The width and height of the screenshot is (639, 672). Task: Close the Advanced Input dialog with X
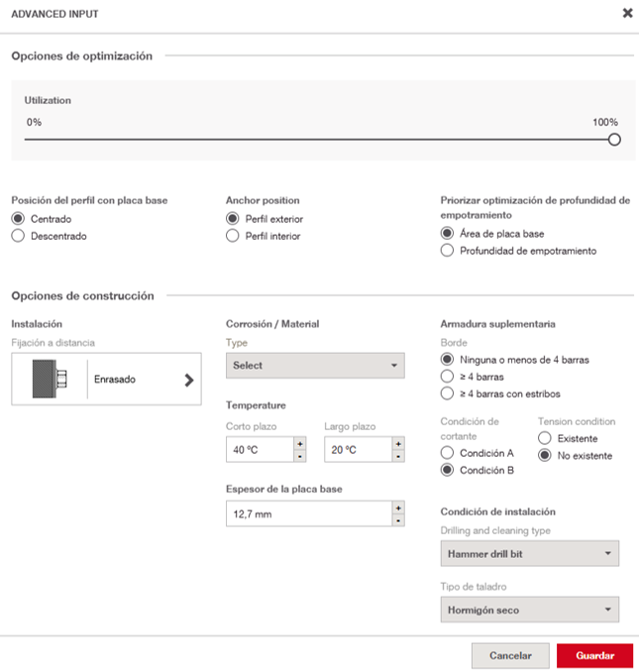[627, 13]
